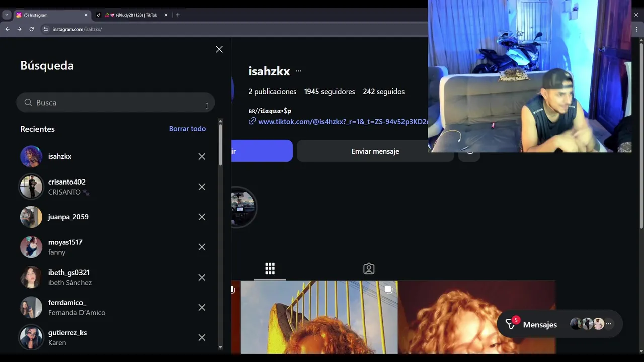Open juanpa_2059 avatar in recents

[31, 217]
